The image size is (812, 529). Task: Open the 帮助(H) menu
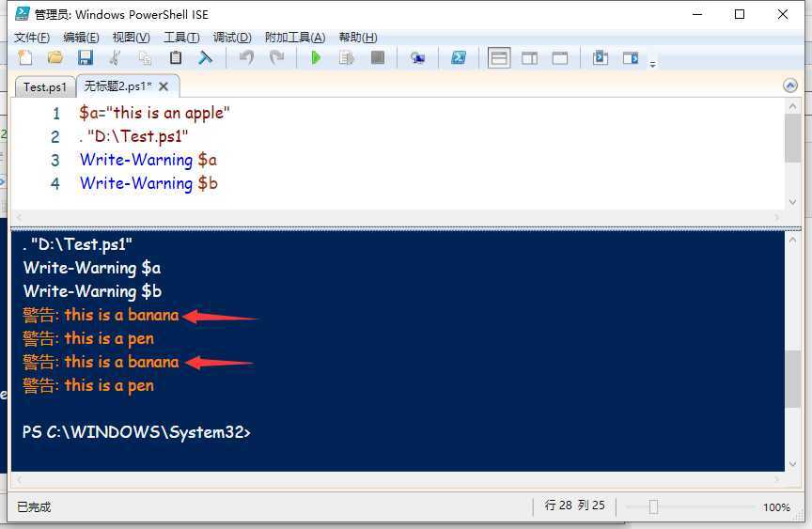click(358, 38)
